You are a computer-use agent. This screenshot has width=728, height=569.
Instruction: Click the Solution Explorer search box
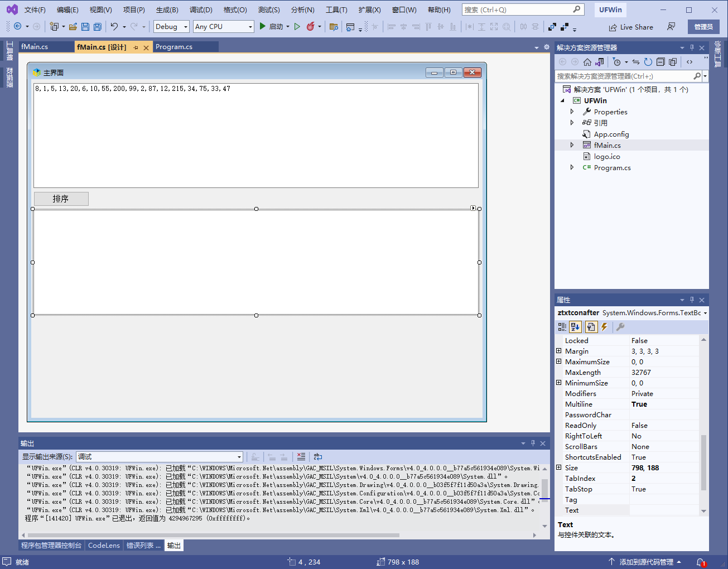[624, 76]
